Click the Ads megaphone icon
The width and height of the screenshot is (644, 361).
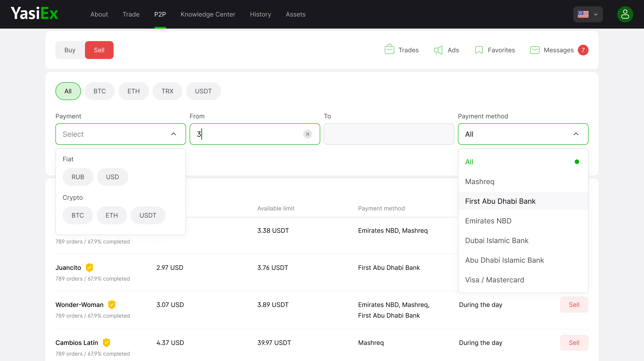point(438,50)
